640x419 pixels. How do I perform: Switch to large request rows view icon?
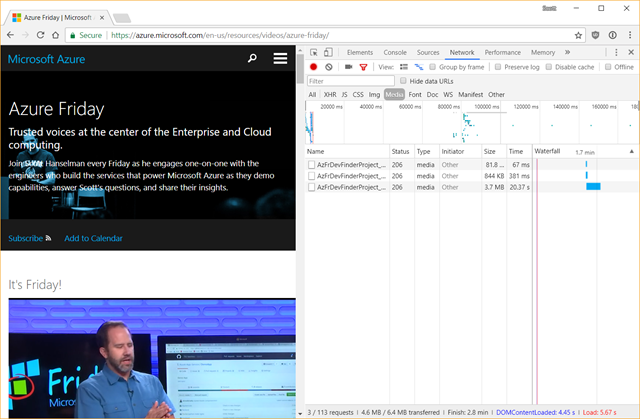click(404, 67)
